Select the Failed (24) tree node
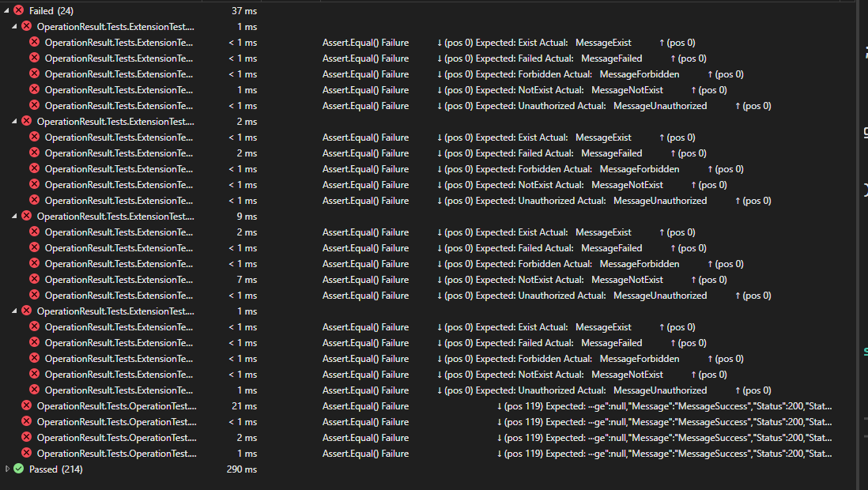 49,10
